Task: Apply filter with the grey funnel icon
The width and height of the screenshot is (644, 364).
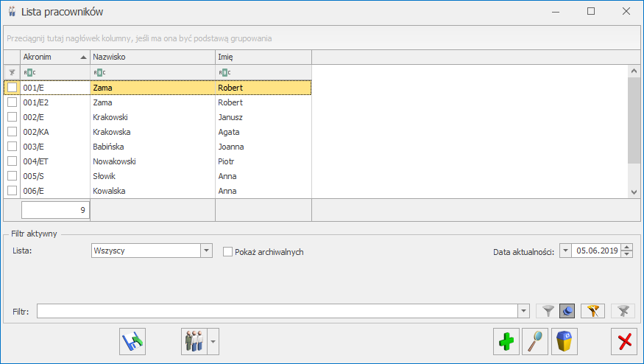Action: click(548, 311)
